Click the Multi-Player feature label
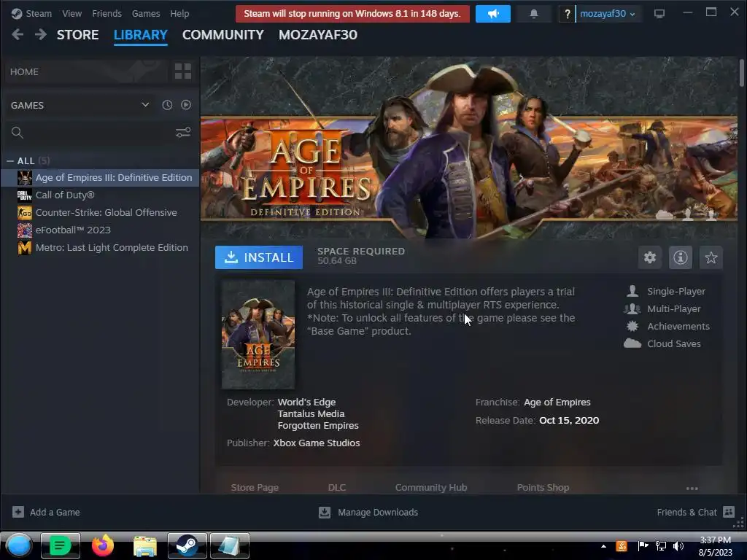The image size is (747, 560). coord(673,309)
